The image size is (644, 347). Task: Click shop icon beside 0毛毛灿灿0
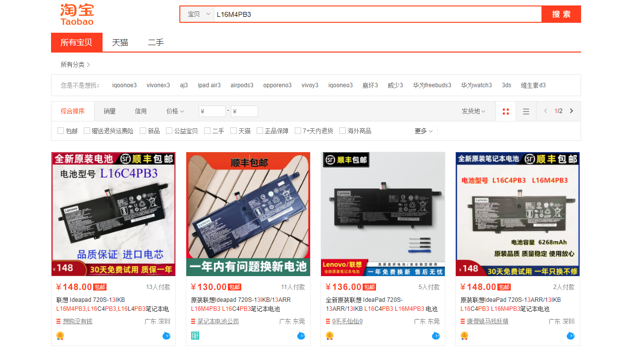(328, 321)
